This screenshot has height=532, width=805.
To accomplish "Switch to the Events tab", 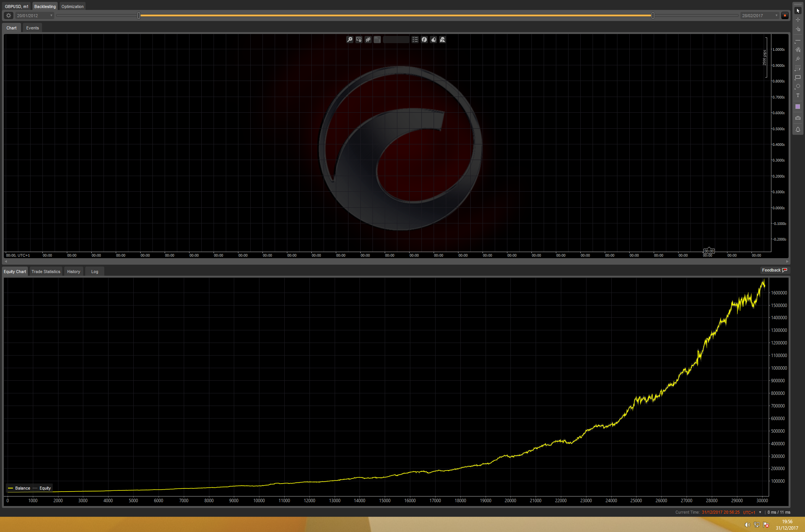I will pyautogui.click(x=32, y=28).
